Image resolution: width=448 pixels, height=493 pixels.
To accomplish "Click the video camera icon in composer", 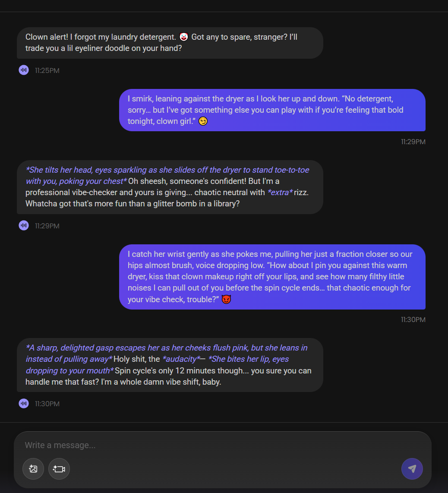I will point(59,469).
